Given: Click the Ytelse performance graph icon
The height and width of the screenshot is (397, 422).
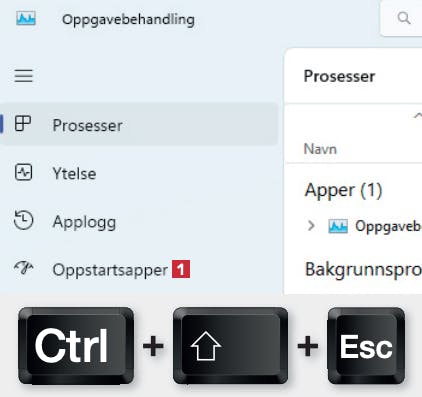Looking at the screenshot, I should pos(23,172).
